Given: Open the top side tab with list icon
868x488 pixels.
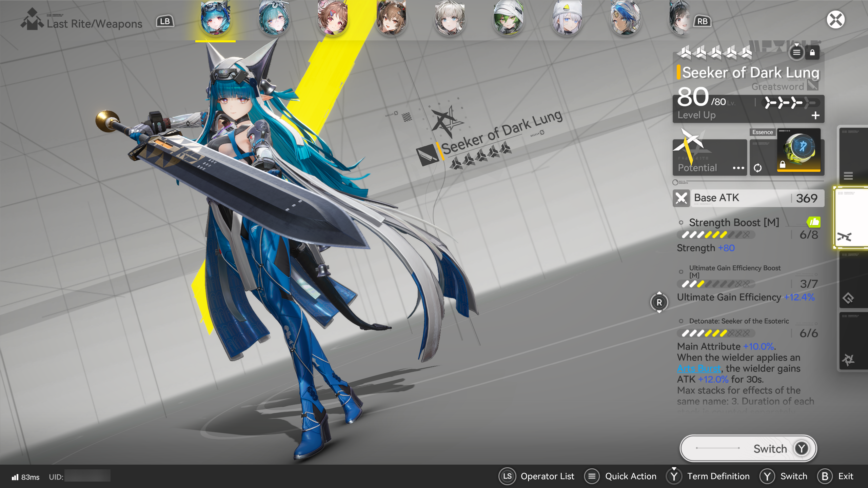Looking at the screenshot, I should [x=848, y=176].
